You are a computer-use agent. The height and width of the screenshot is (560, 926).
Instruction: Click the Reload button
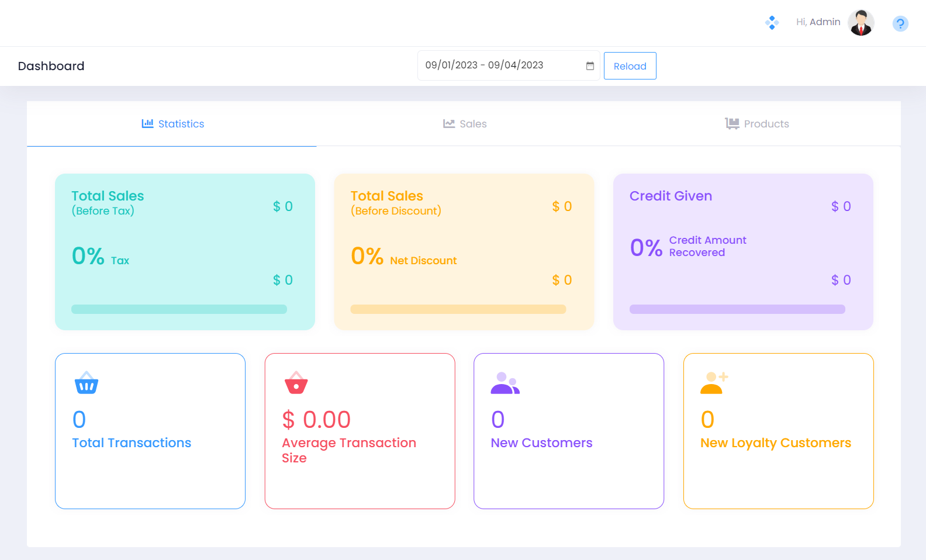pyautogui.click(x=630, y=66)
